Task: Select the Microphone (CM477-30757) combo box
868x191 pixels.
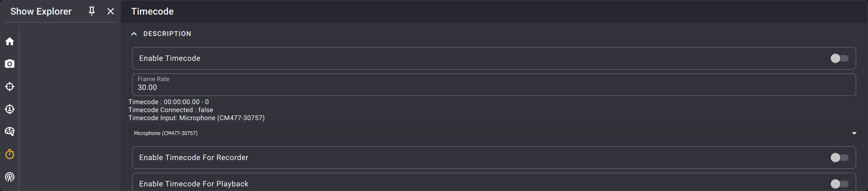Action: click(494, 133)
